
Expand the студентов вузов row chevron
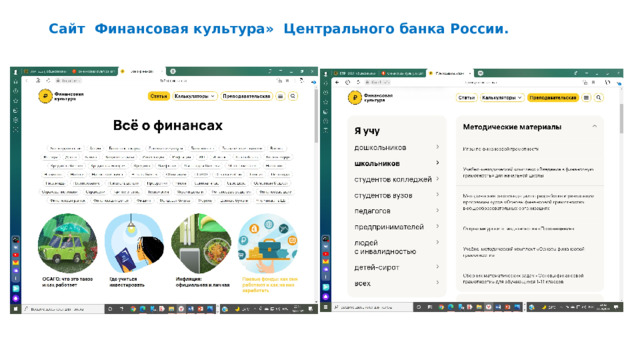pos(438,194)
